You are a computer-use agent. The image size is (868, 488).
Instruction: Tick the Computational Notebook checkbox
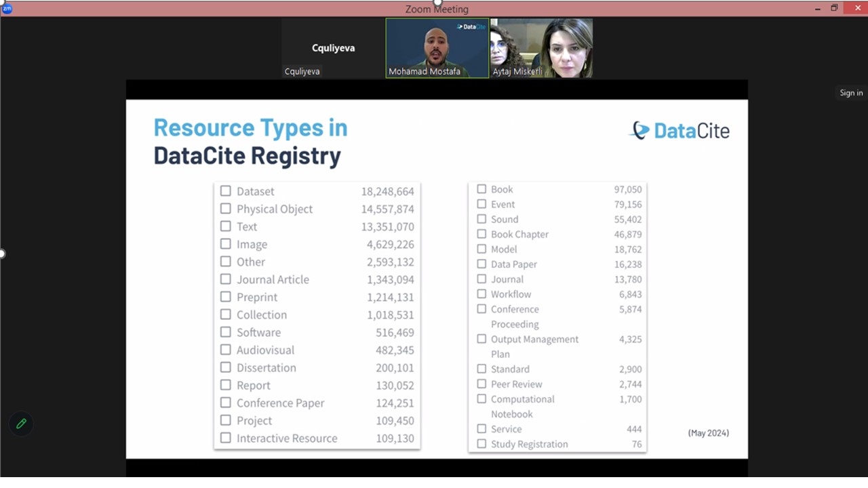(481, 399)
